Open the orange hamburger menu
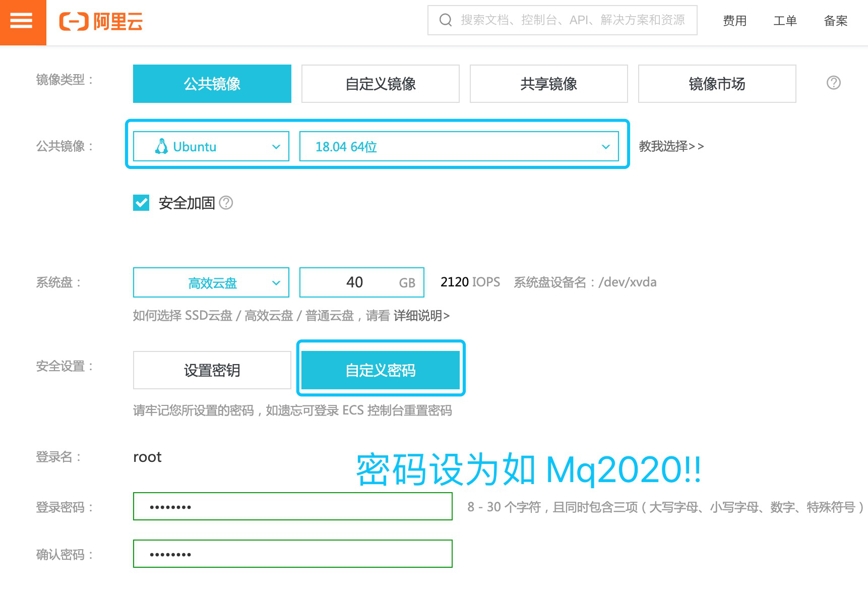The width and height of the screenshot is (868, 593). pyautogui.click(x=22, y=21)
